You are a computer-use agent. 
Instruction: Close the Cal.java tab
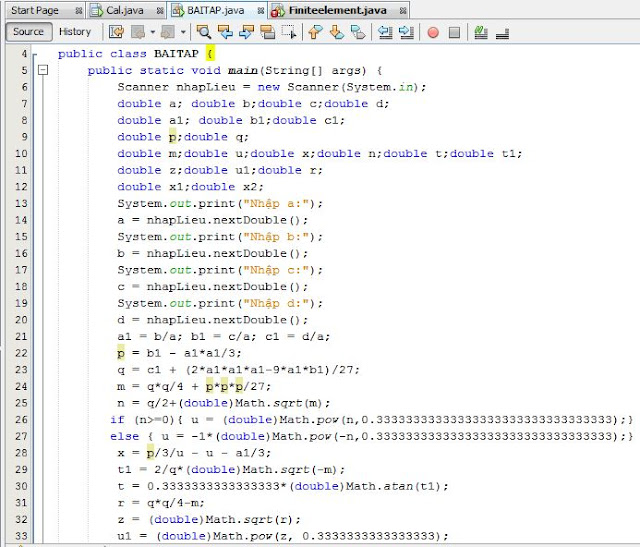coord(160,11)
